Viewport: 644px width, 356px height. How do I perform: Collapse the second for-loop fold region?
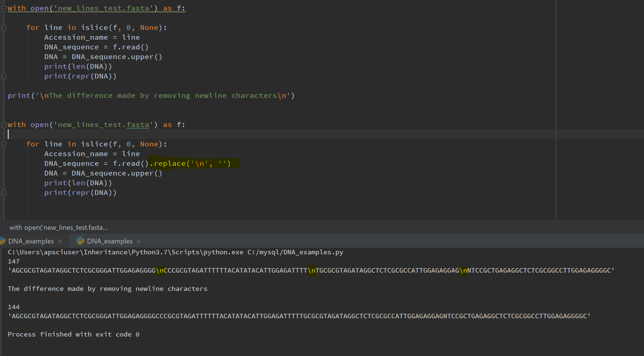[x=4, y=144]
